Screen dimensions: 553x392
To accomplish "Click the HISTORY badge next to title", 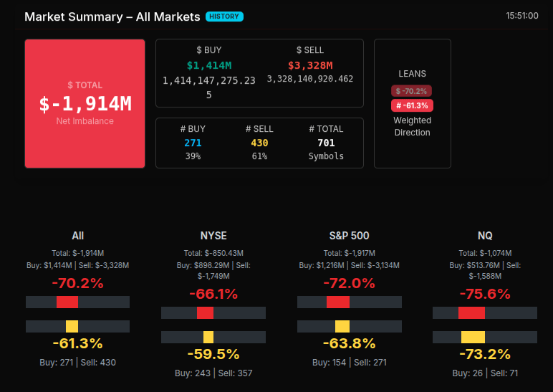I will tap(224, 16).
